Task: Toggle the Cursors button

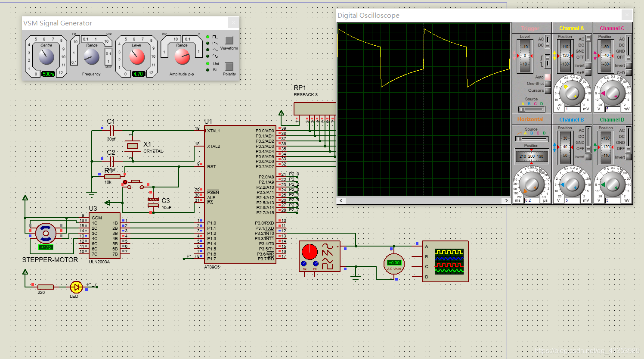Action: [x=548, y=91]
